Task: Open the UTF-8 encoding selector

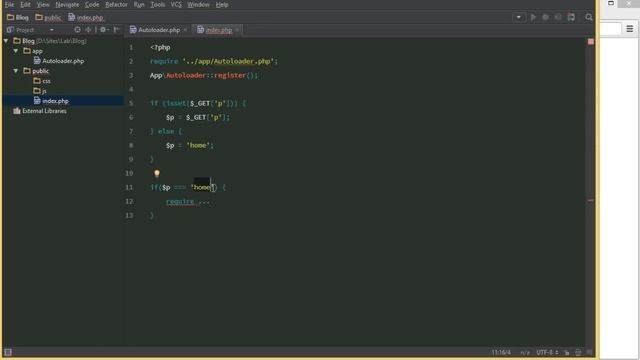Action: 547,352
